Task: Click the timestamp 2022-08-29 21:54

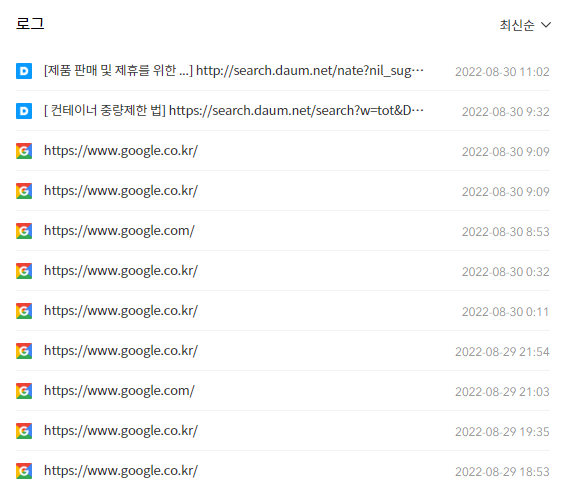Action: tap(502, 352)
